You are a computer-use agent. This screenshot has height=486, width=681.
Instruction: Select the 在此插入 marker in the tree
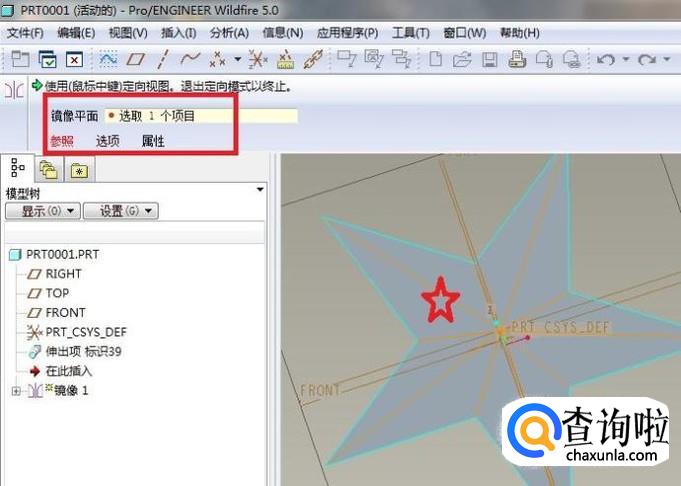pyautogui.click(x=61, y=371)
